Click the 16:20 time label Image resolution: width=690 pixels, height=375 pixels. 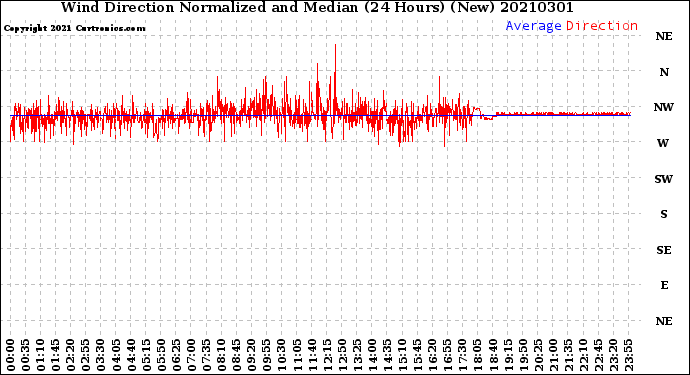click(433, 355)
